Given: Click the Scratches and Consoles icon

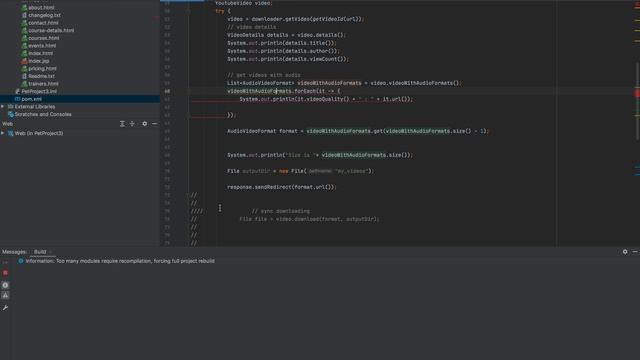Looking at the screenshot, I should coord(11,114).
